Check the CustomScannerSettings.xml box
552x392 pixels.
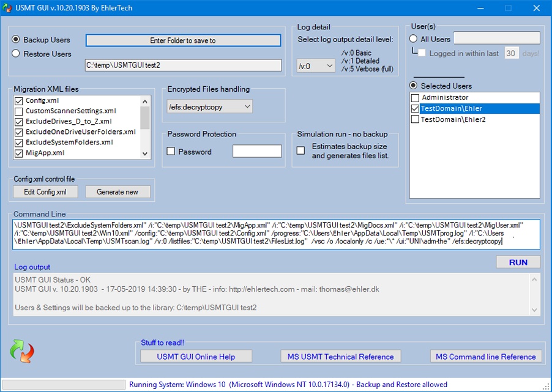click(x=18, y=111)
